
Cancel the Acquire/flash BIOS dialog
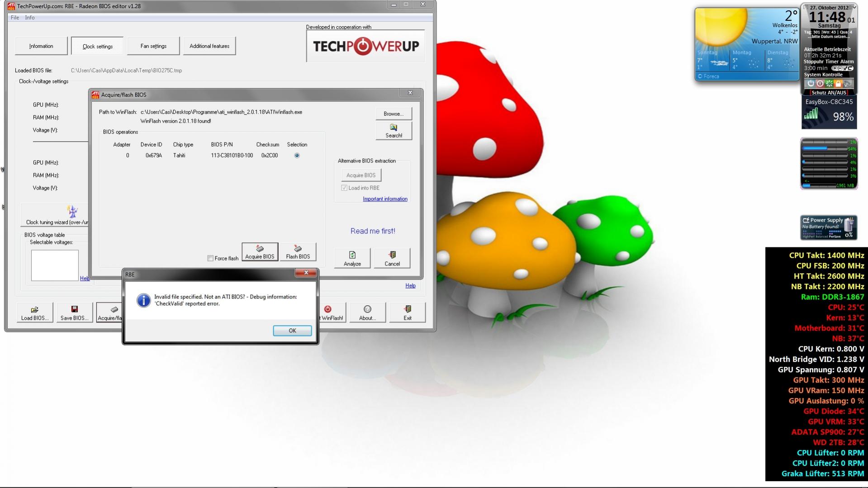pyautogui.click(x=392, y=258)
